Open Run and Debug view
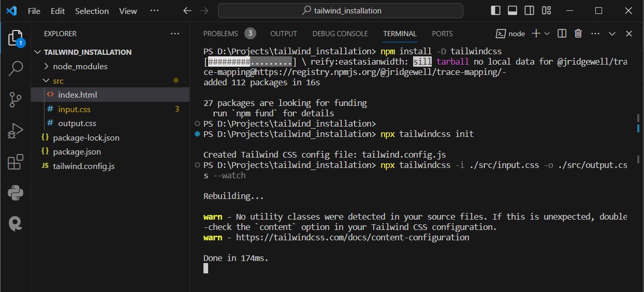Screen dimensions: 644x292 tap(16, 131)
